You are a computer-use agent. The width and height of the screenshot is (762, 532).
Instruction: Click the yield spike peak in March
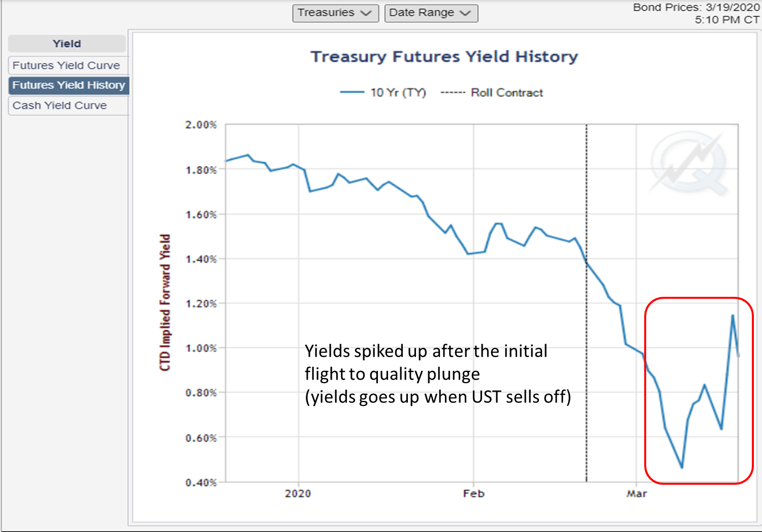coord(733,316)
